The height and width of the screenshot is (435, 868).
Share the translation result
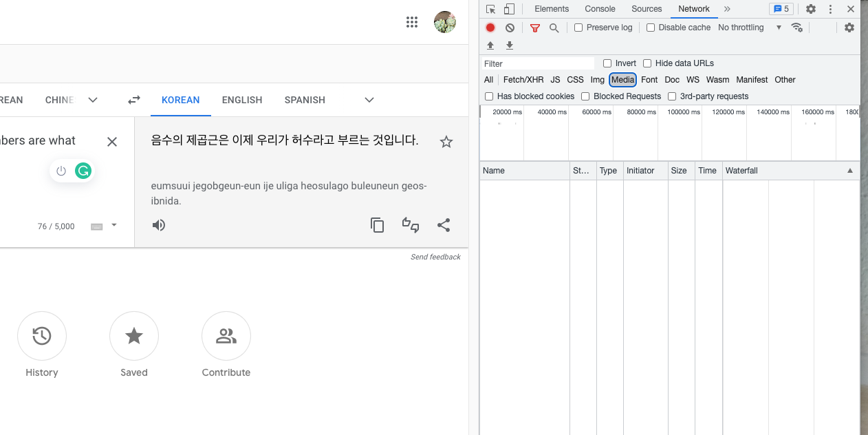click(444, 225)
